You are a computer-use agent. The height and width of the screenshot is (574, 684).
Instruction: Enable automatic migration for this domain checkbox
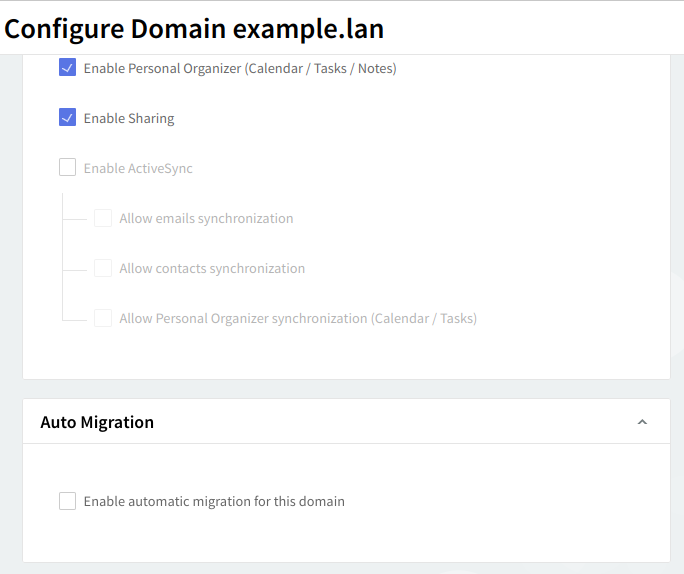click(x=68, y=501)
